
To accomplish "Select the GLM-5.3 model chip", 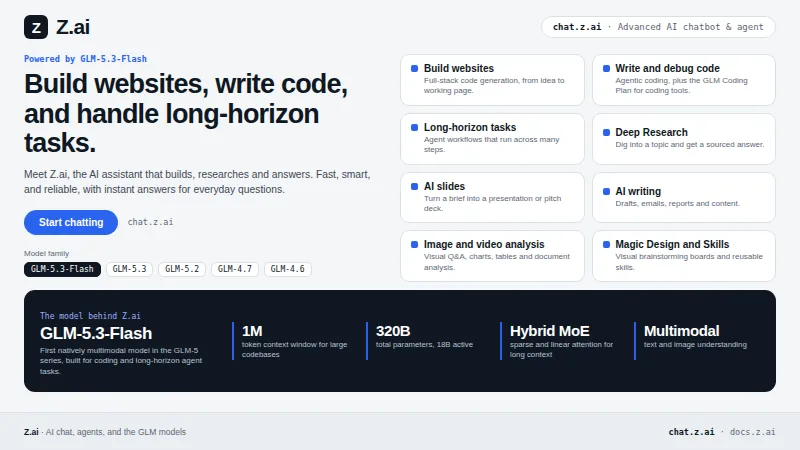I will (130, 269).
